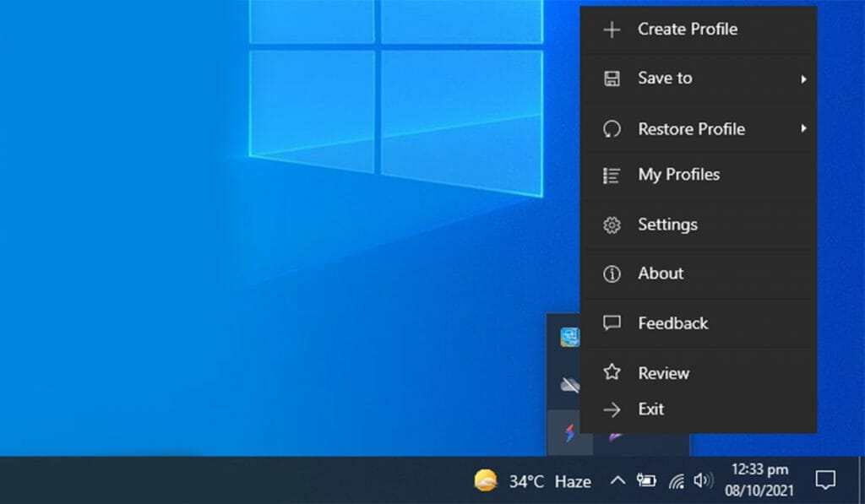The image size is (865, 504).
Task: Click the battery status icon
Action: coord(646,480)
